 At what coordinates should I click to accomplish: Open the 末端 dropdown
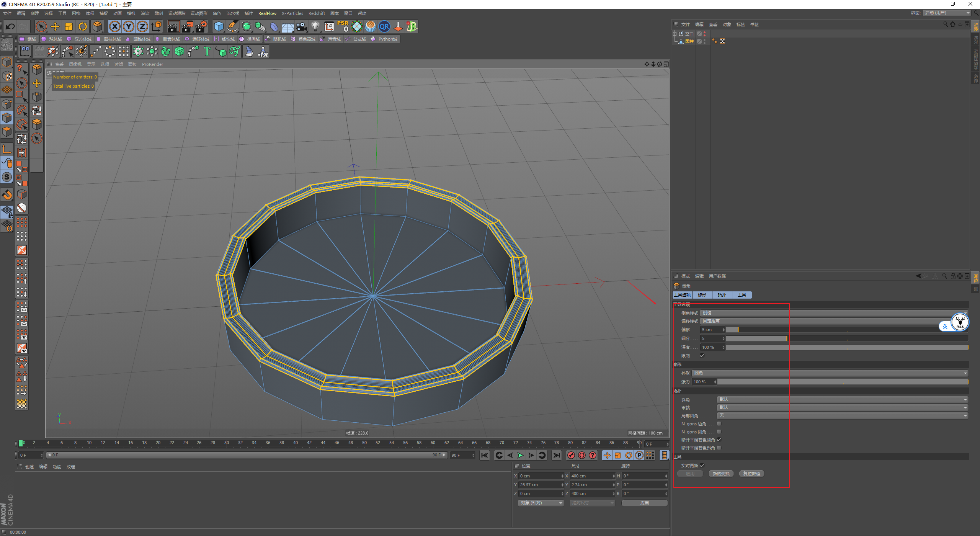(x=843, y=408)
